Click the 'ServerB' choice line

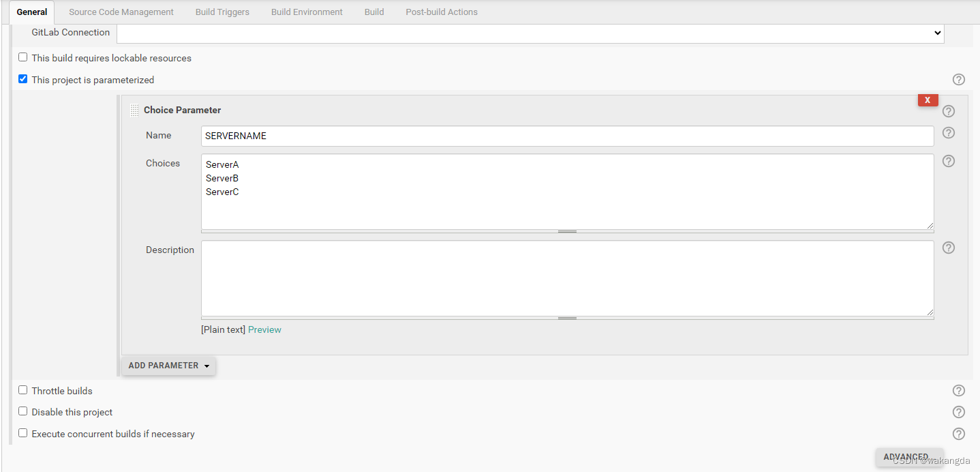(x=222, y=178)
